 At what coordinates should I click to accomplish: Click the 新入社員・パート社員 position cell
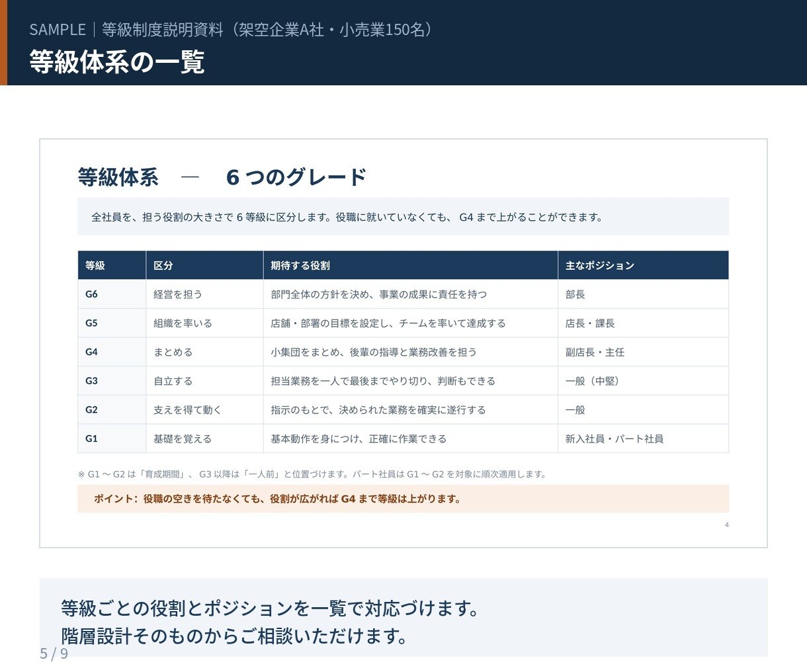tap(643, 439)
